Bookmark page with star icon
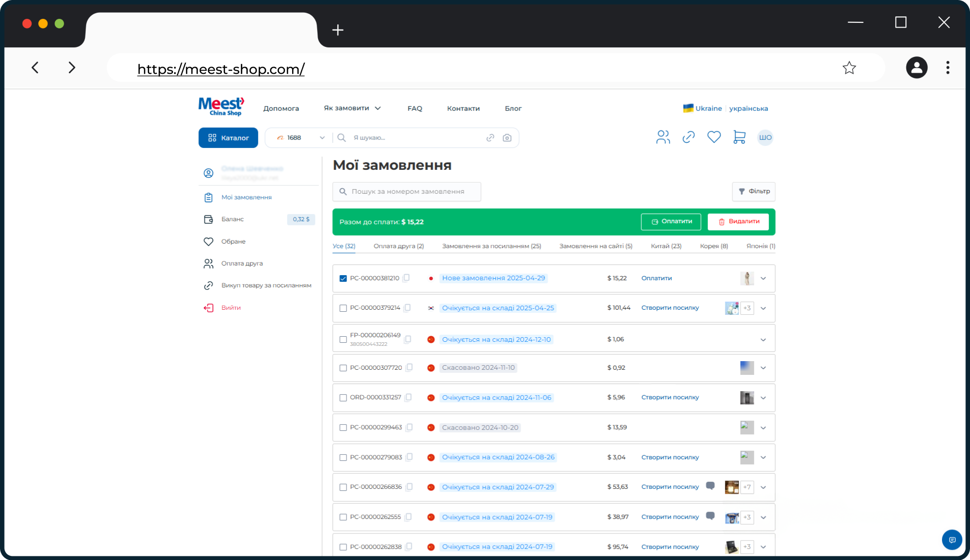This screenshot has width=970, height=560. click(x=849, y=68)
